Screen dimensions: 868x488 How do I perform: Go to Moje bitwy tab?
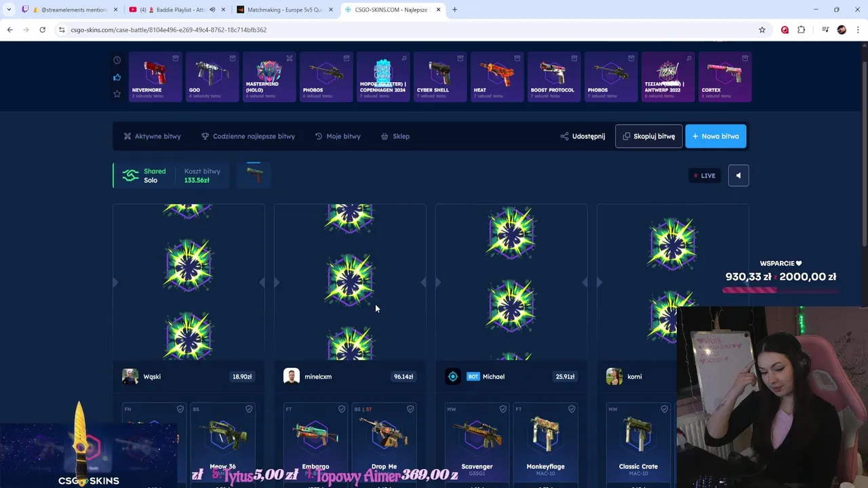(338, 136)
